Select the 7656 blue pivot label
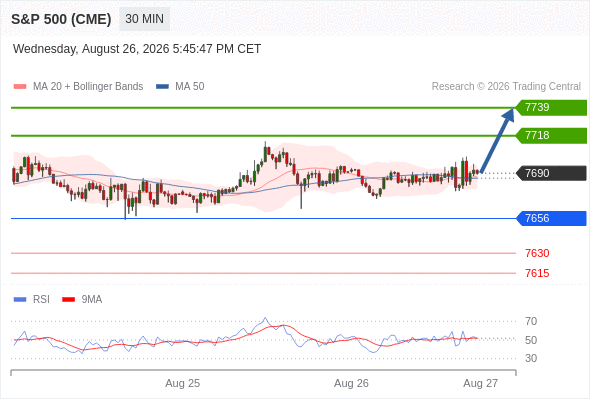The image size is (590, 400). [x=551, y=218]
